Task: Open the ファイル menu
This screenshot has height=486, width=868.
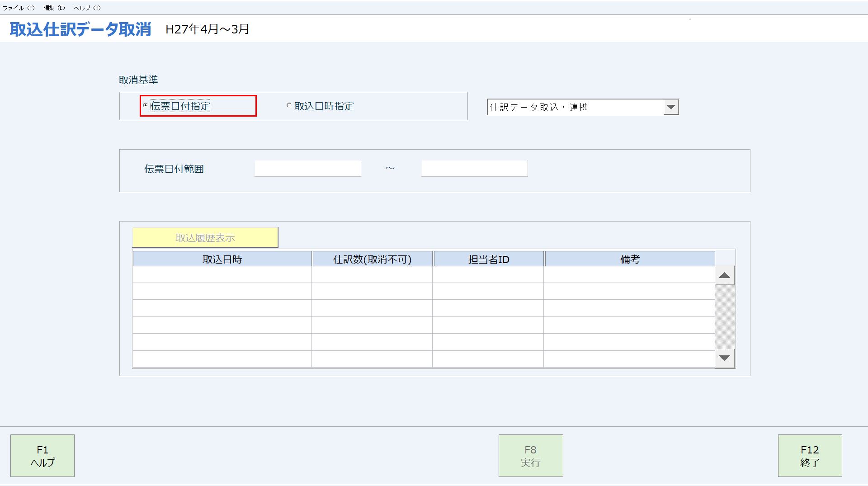Action: (x=18, y=7)
